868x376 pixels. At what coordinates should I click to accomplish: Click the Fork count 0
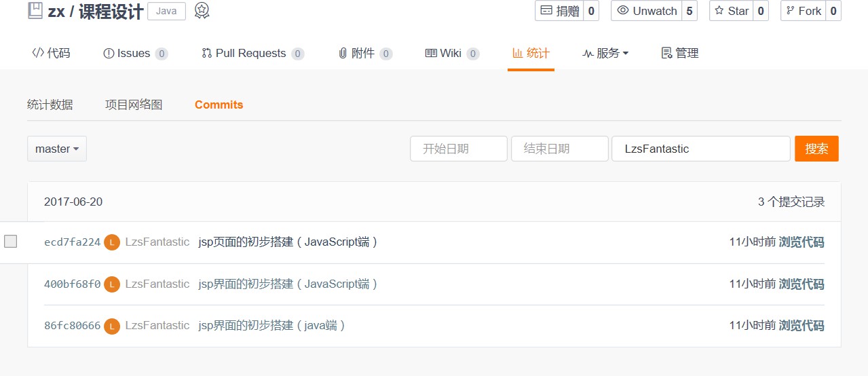pyautogui.click(x=833, y=11)
